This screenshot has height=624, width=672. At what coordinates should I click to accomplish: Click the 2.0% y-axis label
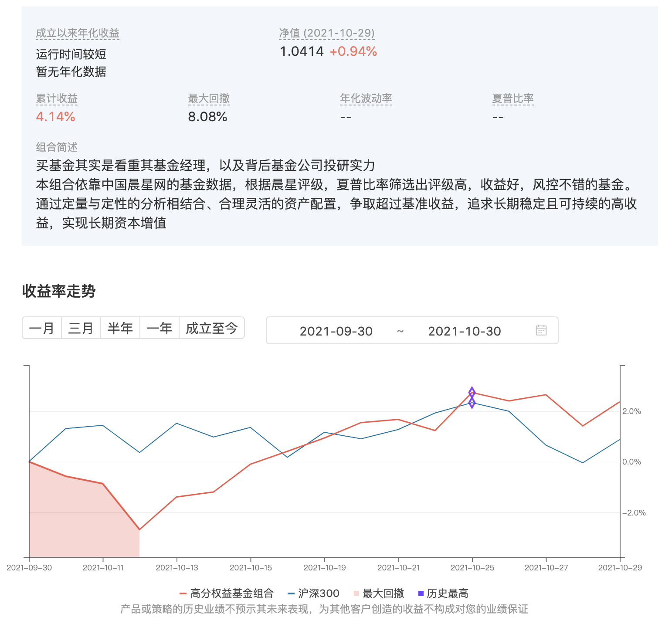pos(631,411)
